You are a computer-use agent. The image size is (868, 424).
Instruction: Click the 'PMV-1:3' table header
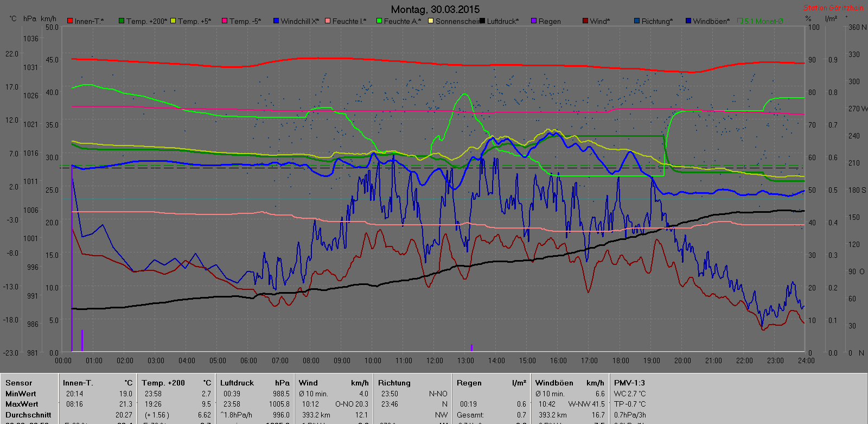pos(629,383)
